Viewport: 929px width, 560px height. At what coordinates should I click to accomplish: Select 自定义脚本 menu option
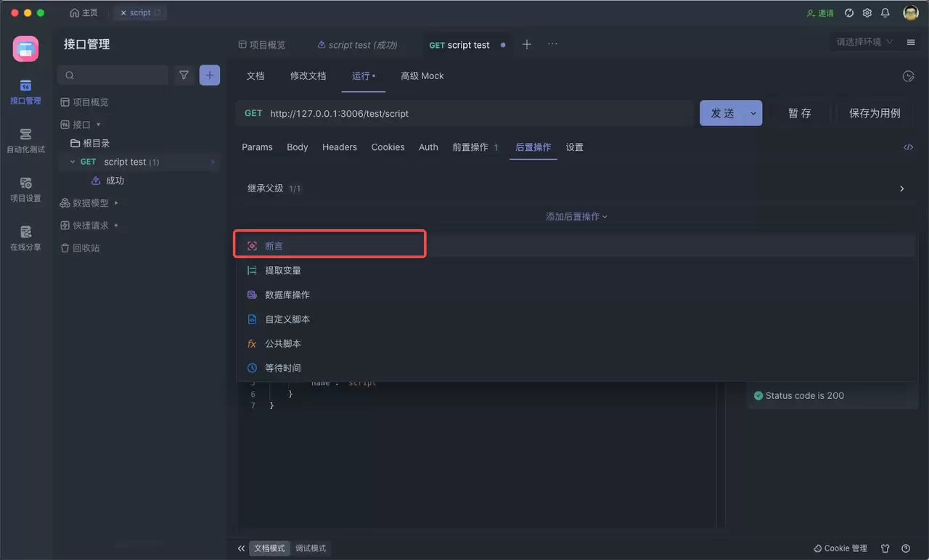(x=577, y=319)
